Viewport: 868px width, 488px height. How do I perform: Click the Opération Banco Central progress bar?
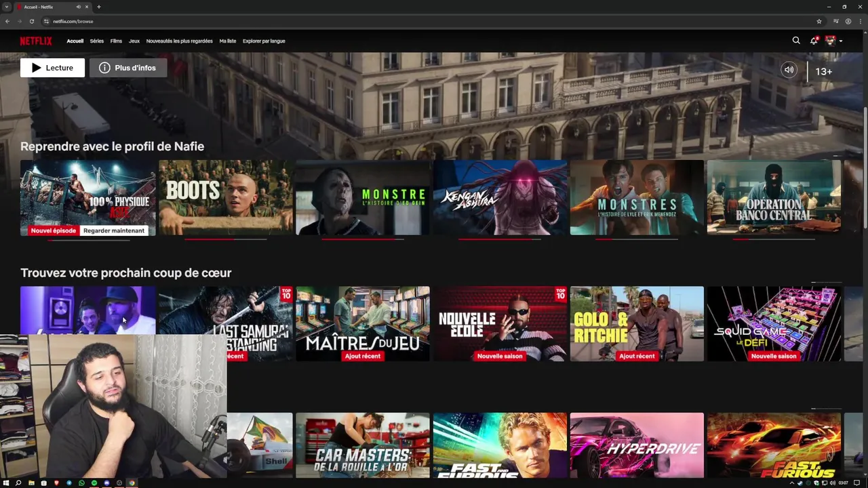click(x=774, y=239)
